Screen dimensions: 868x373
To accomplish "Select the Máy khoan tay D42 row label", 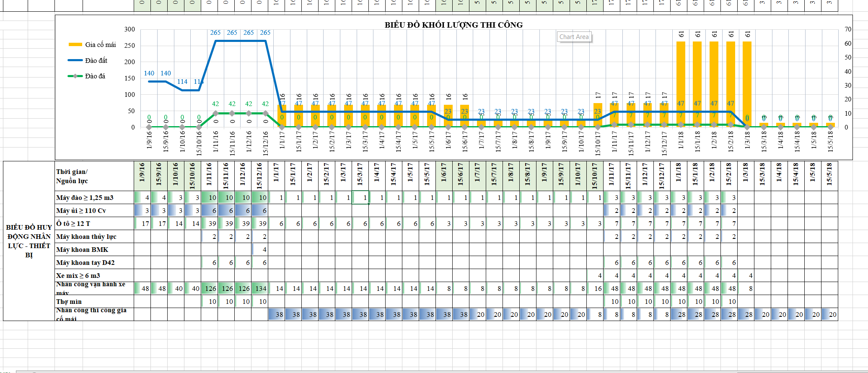I will tap(94, 262).
